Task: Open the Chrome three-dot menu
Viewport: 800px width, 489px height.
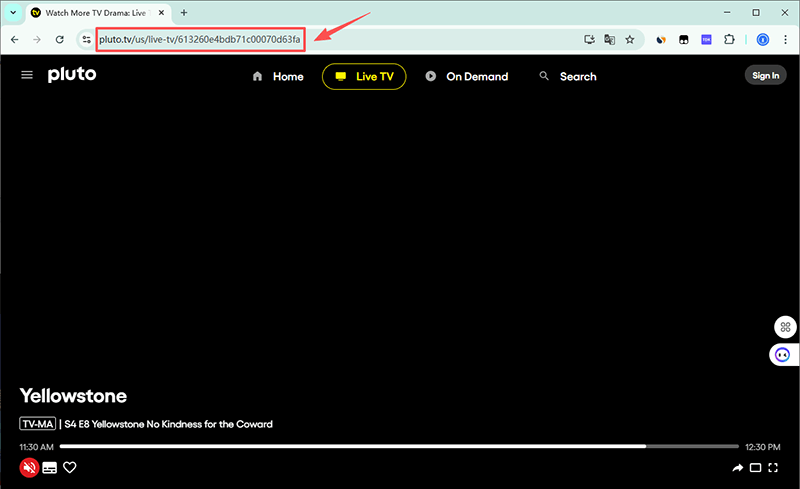Action: (785, 39)
